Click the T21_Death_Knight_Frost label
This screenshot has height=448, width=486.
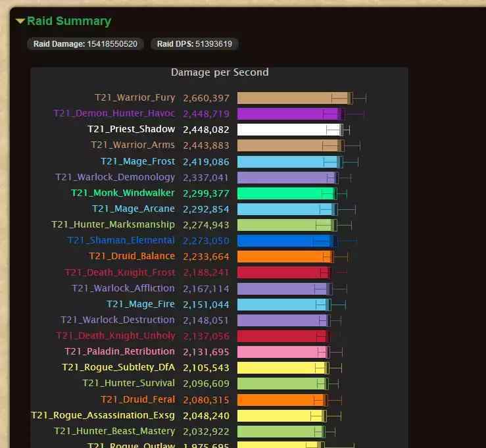tap(120, 272)
